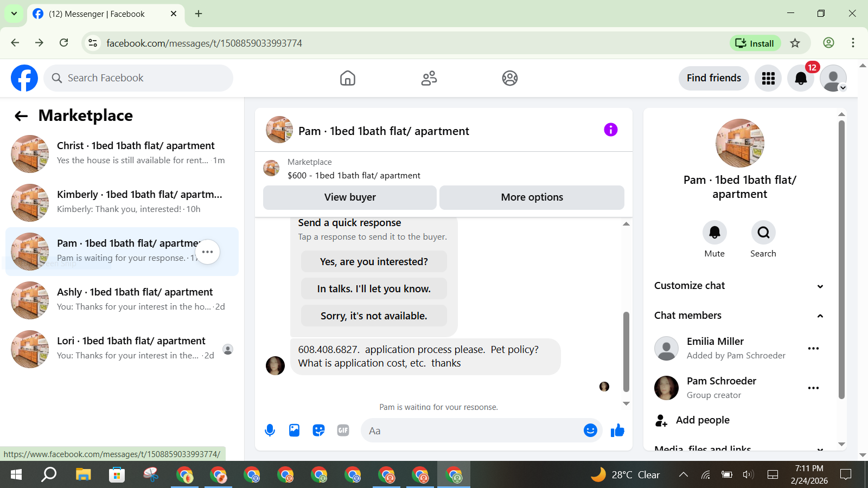The image size is (868, 488).
Task: Open the Groups icon in top navigation
Action: click(510, 78)
